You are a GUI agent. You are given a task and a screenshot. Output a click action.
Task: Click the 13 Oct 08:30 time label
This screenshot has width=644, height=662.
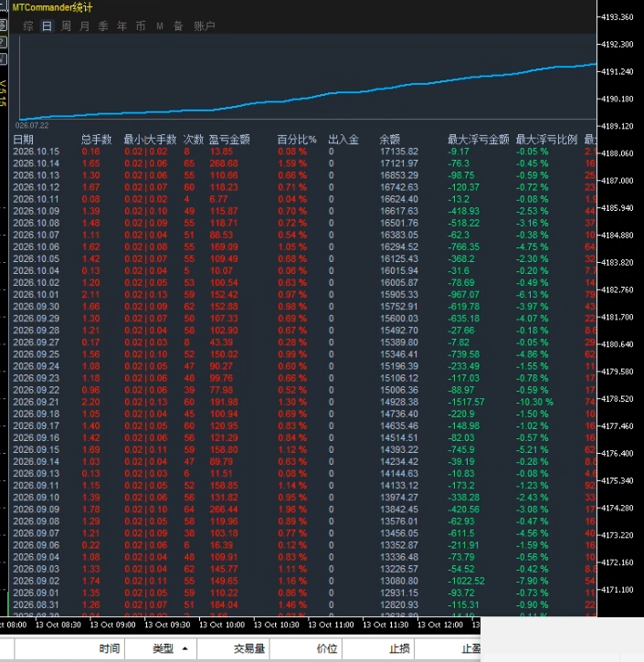(x=58, y=625)
